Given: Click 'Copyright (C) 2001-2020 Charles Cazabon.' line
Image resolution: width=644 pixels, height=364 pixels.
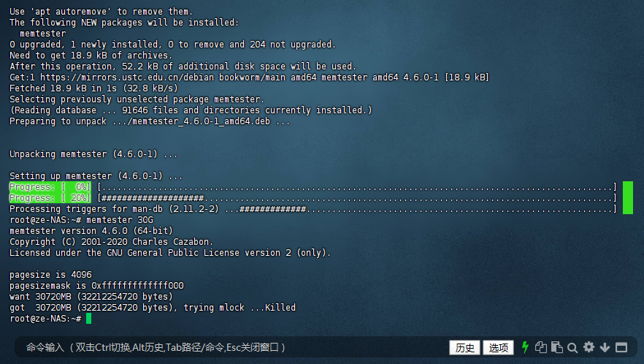Looking at the screenshot, I should (111, 242).
